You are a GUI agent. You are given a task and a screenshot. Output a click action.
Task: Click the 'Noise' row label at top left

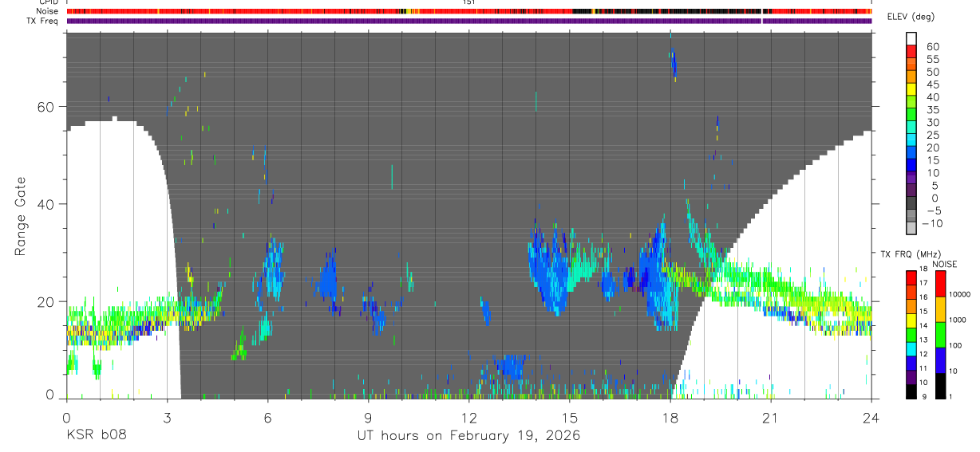pyautogui.click(x=49, y=11)
